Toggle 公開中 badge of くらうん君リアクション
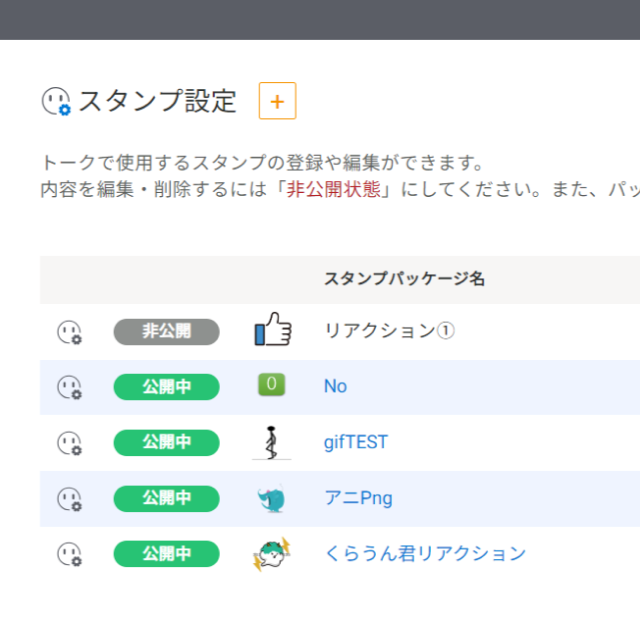This screenshot has width=640, height=640. pos(167,554)
